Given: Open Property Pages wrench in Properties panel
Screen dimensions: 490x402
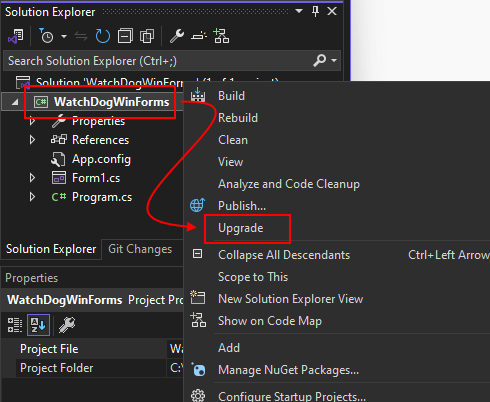Looking at the screenshot, I should click(67, 325).
